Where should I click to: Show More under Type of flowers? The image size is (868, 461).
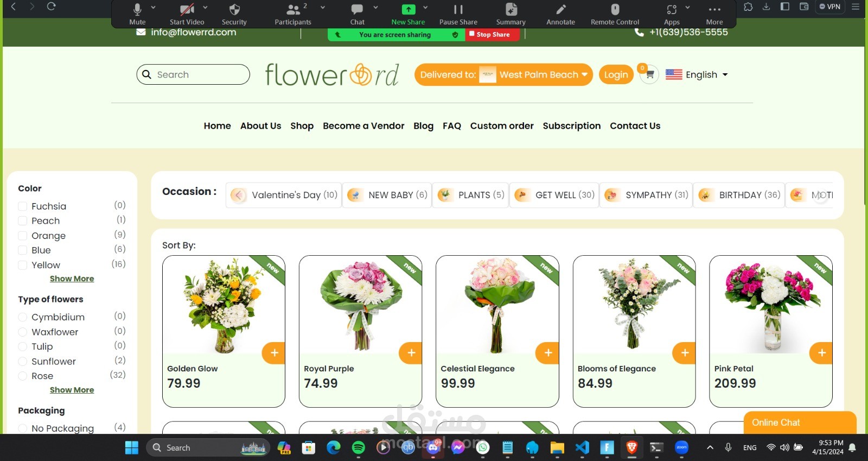pyautogui.click(x=72, y=390)
